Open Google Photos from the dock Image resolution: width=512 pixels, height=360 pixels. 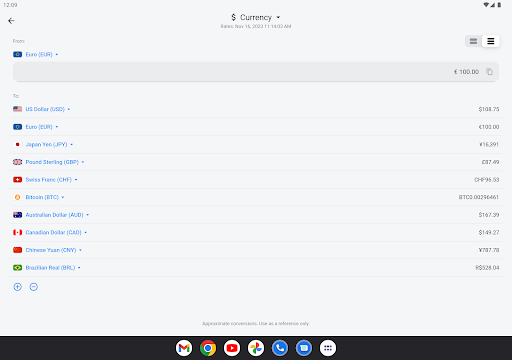tap(256, 348)
